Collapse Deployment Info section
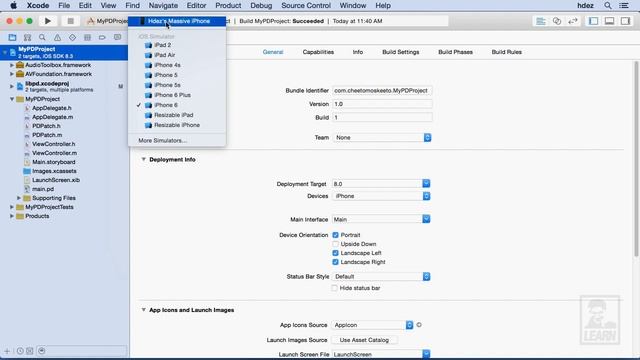 (x=143, y=160)
